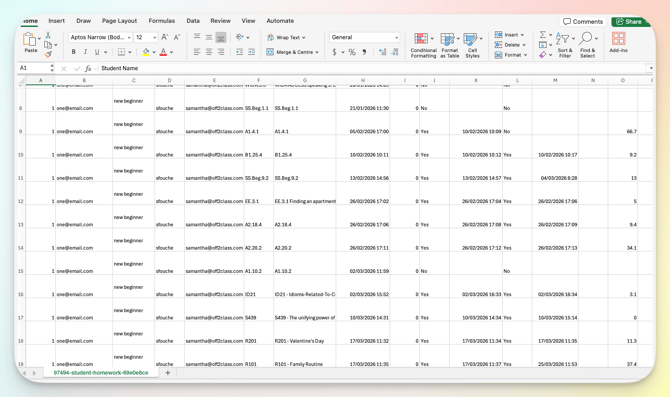Select the 97494-student-homework sheet tab
Image resolution: width=670 pixels, height=397 pixels.
coord(101,373)
